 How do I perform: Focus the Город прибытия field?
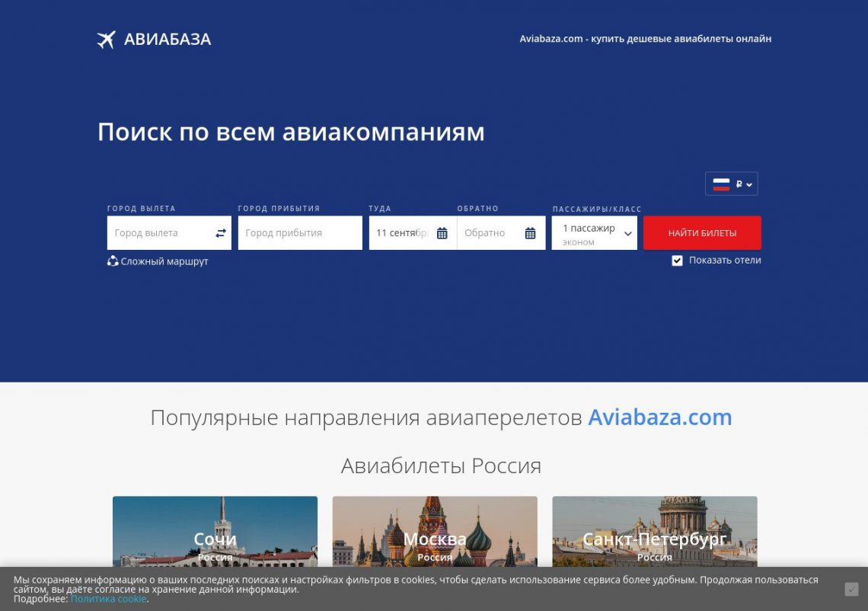[299, 233]
